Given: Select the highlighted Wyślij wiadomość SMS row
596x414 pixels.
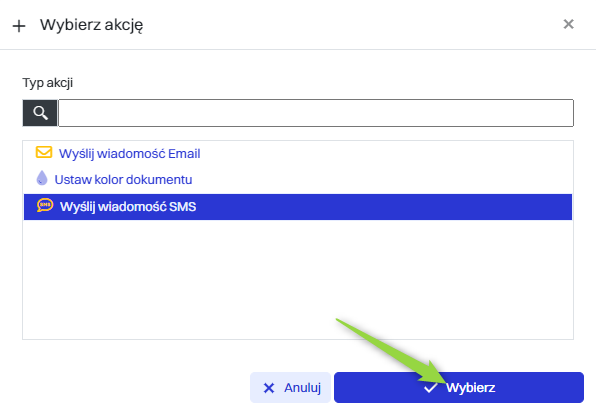Looking at the screenshot, I should [x=298, y=207].
